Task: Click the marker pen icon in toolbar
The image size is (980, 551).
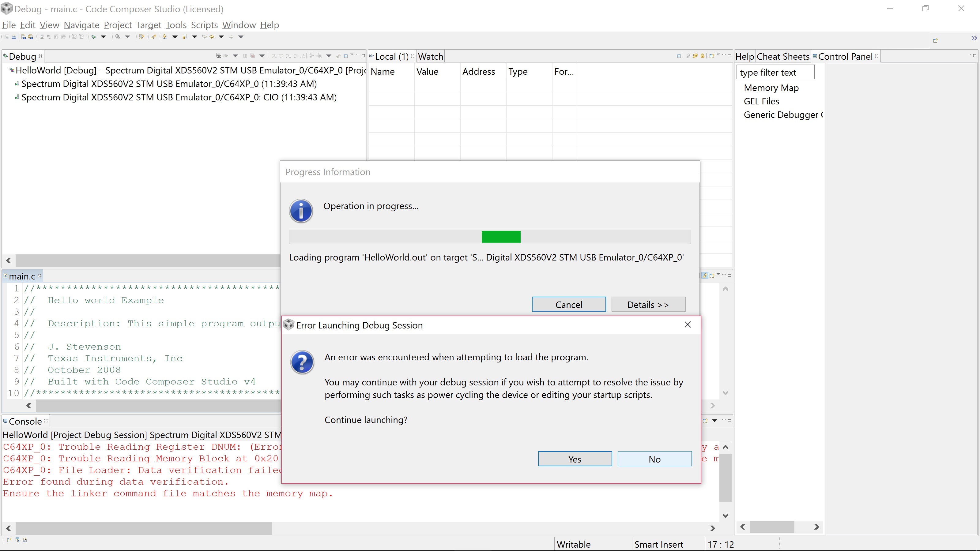Action: coord(154,37)
